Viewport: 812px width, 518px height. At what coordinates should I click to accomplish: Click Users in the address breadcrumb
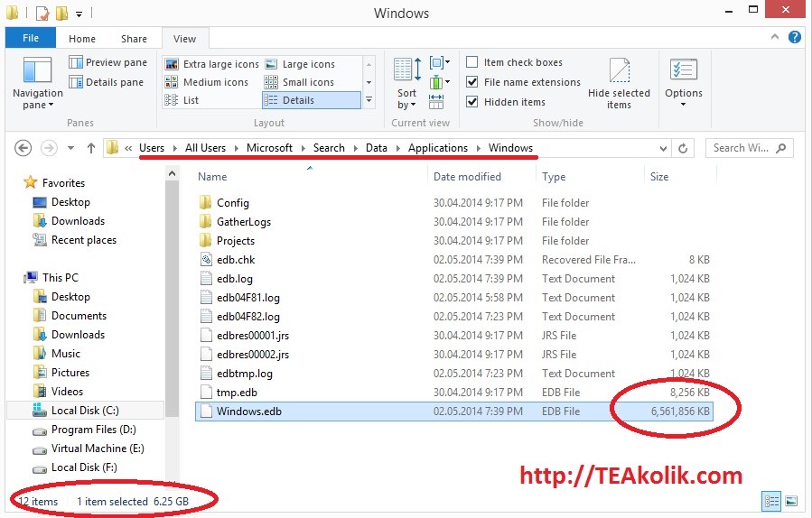[x=152, y=148]
